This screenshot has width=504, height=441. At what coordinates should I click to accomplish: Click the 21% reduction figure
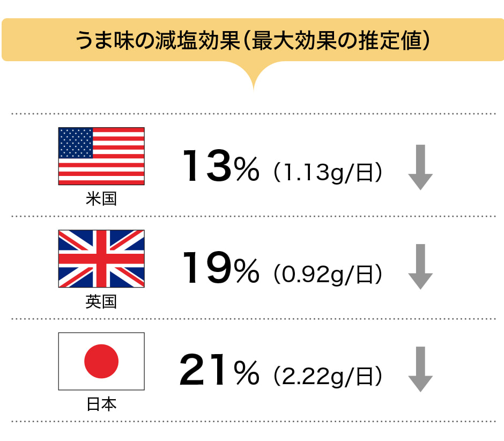point(219,369)
